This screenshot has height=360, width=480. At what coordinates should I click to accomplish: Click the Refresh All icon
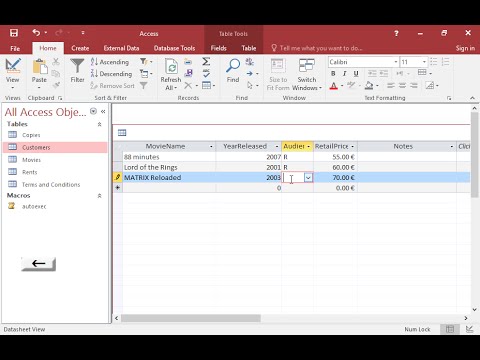171,66
